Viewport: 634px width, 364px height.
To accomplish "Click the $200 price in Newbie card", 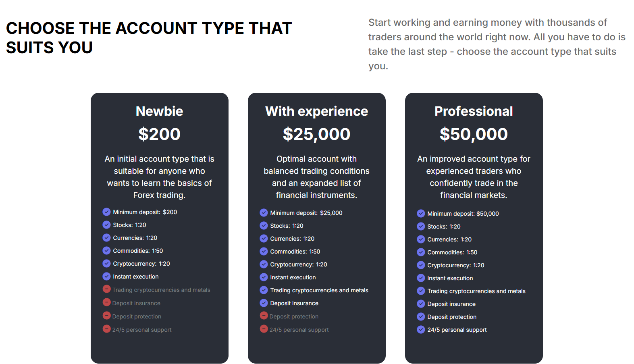I will point(159,134).
